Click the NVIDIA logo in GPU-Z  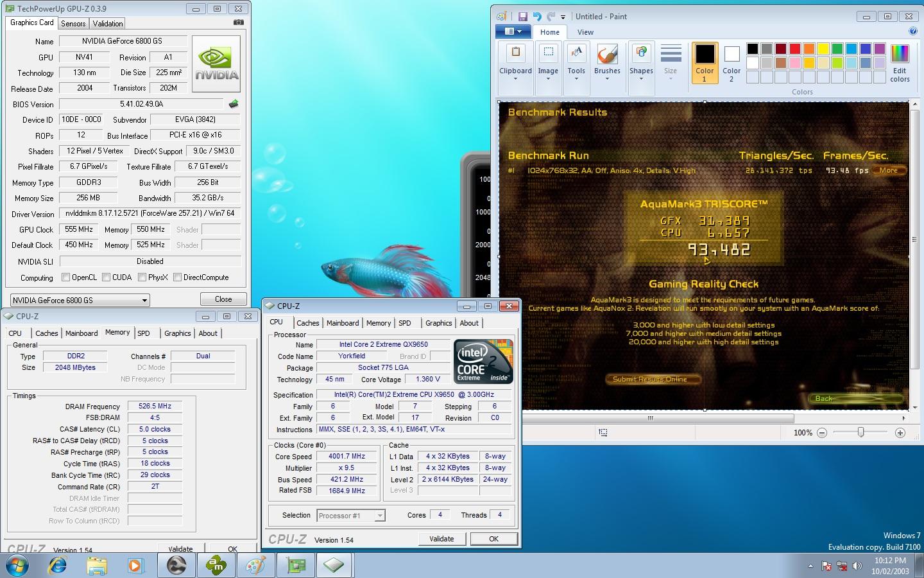(216, 64)
